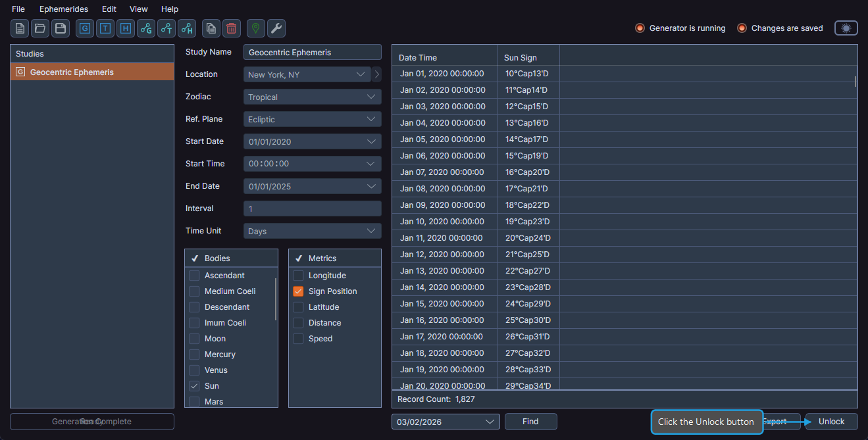Enable the Longitude metric checkbox
Screen dimensions: 868x440
click(x=298, y=275)
